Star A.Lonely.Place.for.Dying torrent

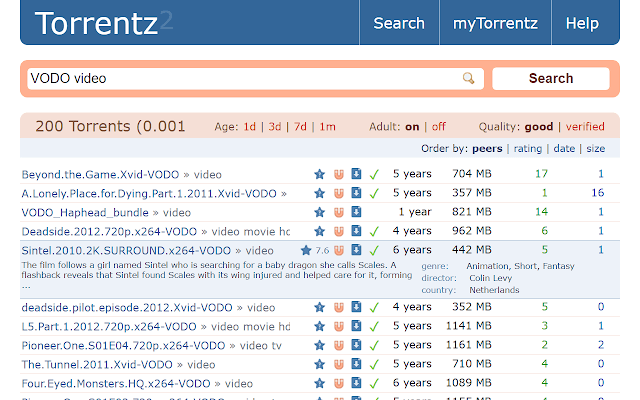(x=320, y=193)
